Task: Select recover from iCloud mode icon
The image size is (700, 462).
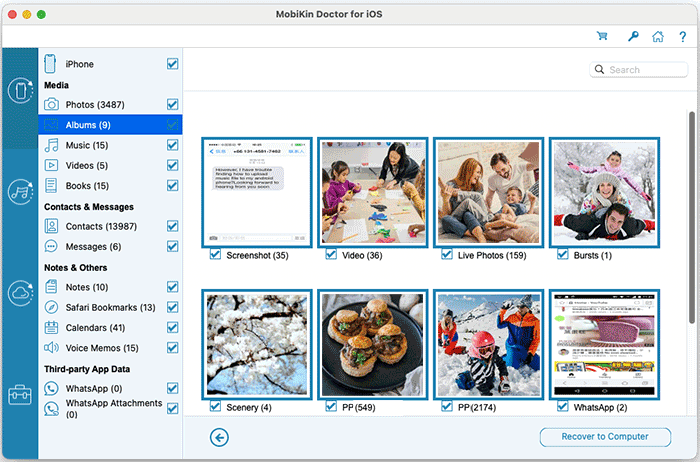Action: (20, 293)
